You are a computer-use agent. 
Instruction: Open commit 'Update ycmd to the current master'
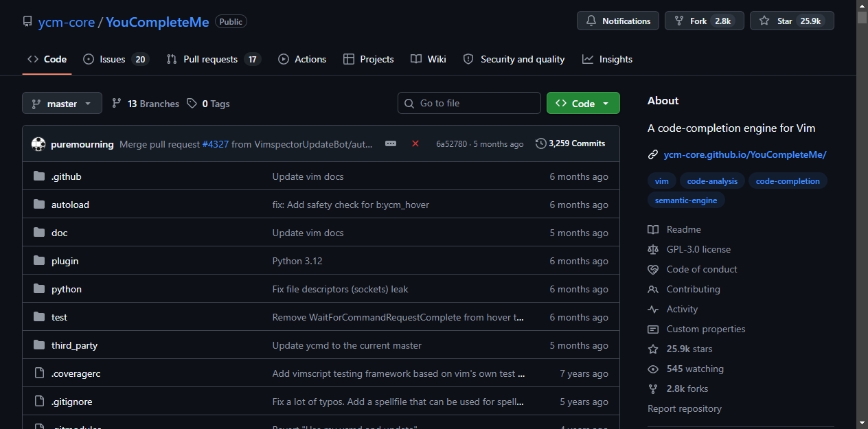[x=347, y=345]
